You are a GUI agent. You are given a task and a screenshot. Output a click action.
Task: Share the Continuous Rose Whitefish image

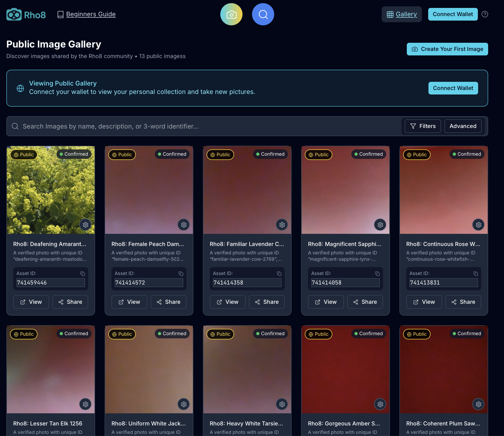tap(463, 302)
